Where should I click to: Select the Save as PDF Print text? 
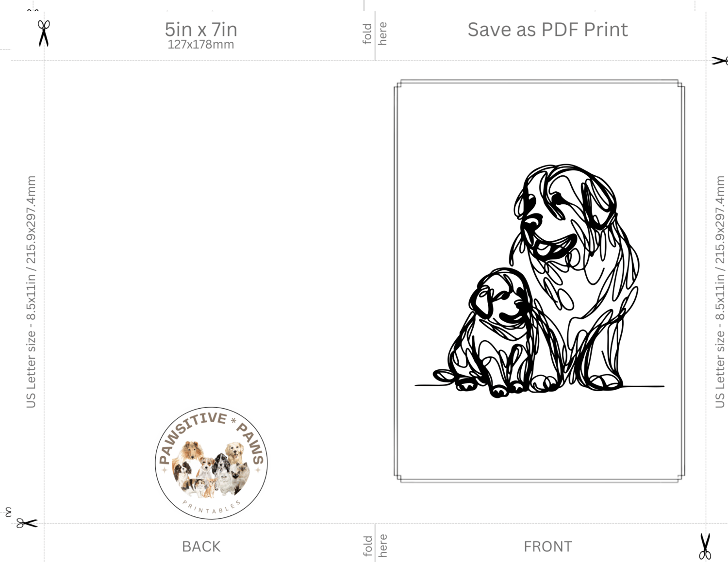547,30
